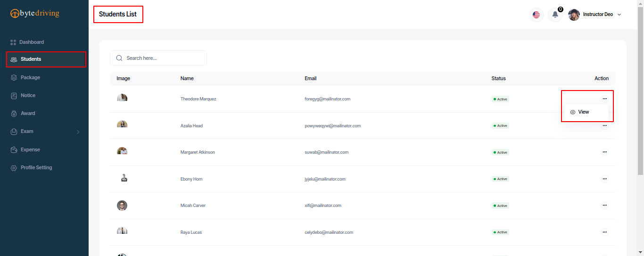Screen dimensions: 644x256
Task: Click the Instructor Deo avatar
Action: pyautogui.click(x=574, y=15)
